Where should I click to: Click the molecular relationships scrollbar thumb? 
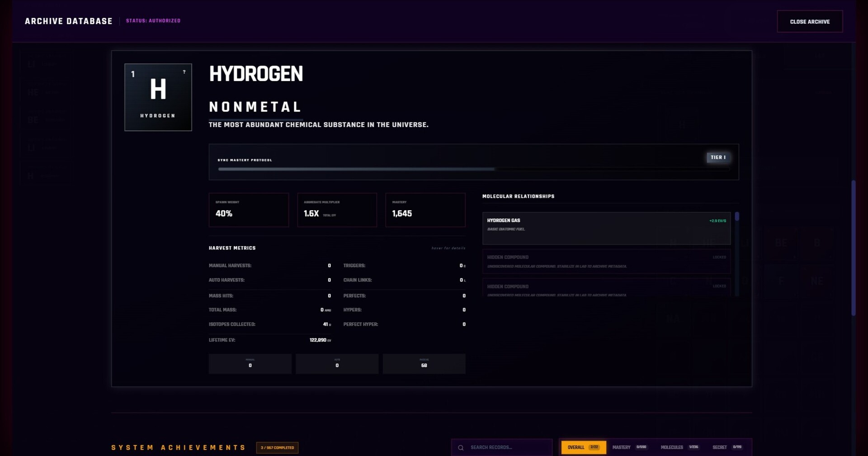(x=737, y=217)
